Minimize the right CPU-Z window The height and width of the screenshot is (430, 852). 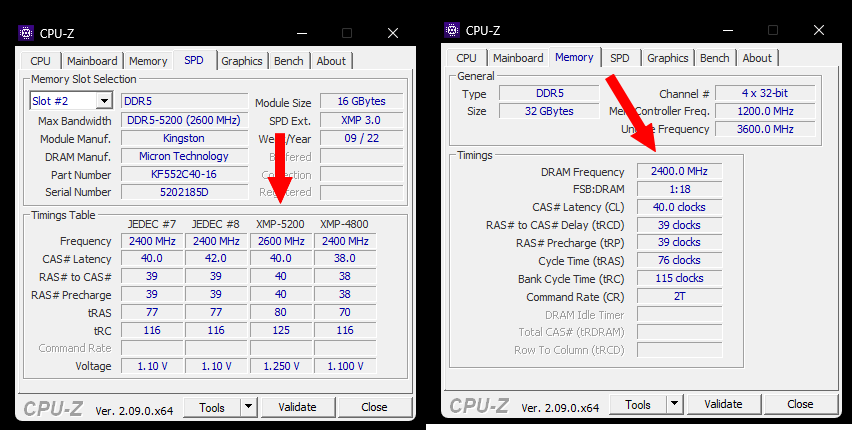coord(730,30)
